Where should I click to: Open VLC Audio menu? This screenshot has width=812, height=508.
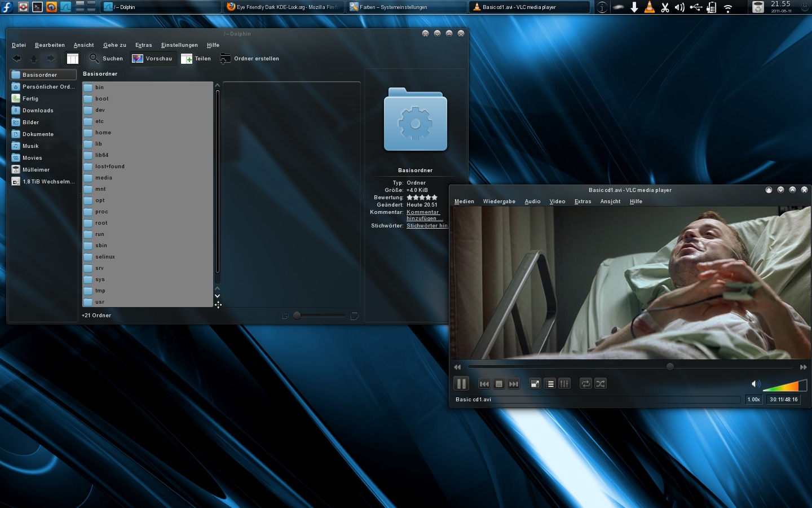pos(532,202)
